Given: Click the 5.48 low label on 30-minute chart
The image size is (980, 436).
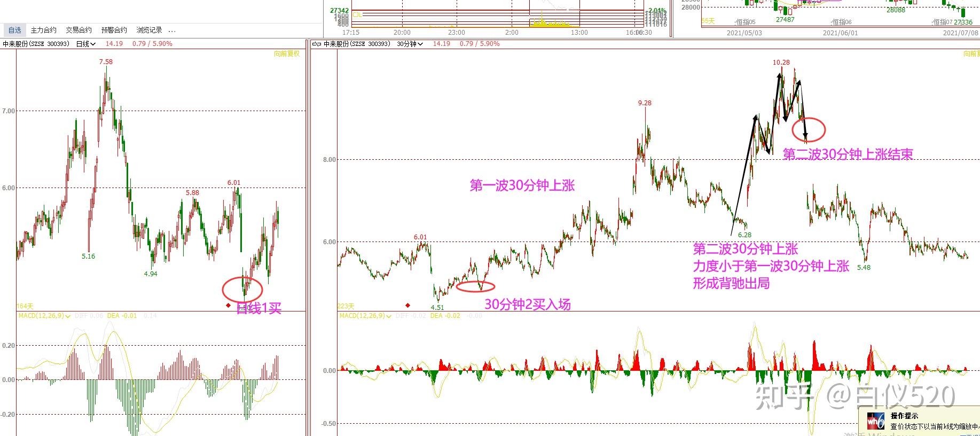Looking at the screenshot, I should tap(864, 268).
